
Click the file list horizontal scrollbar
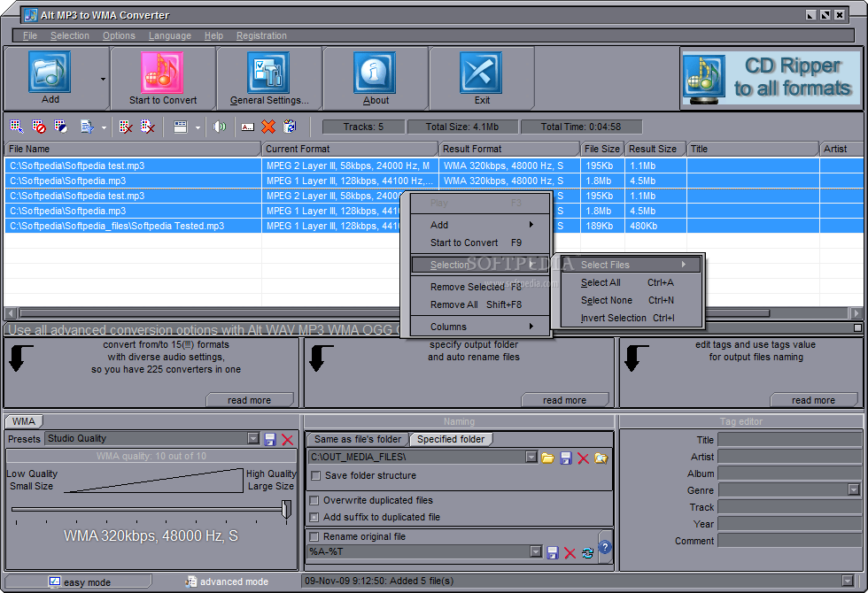pos(394,313)
